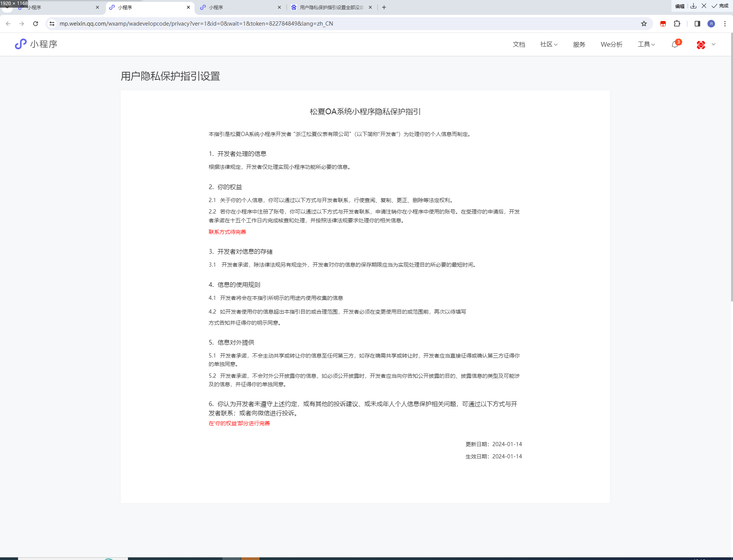Bookmark this page with the star icon

pyautogui.click(x=644, y=24)
